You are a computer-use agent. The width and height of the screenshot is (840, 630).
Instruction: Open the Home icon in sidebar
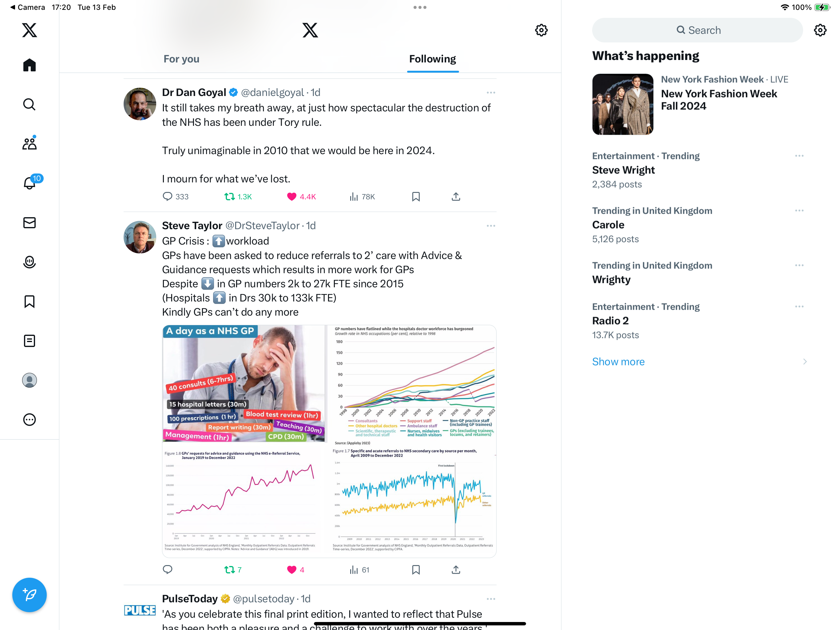coord(29,65)
